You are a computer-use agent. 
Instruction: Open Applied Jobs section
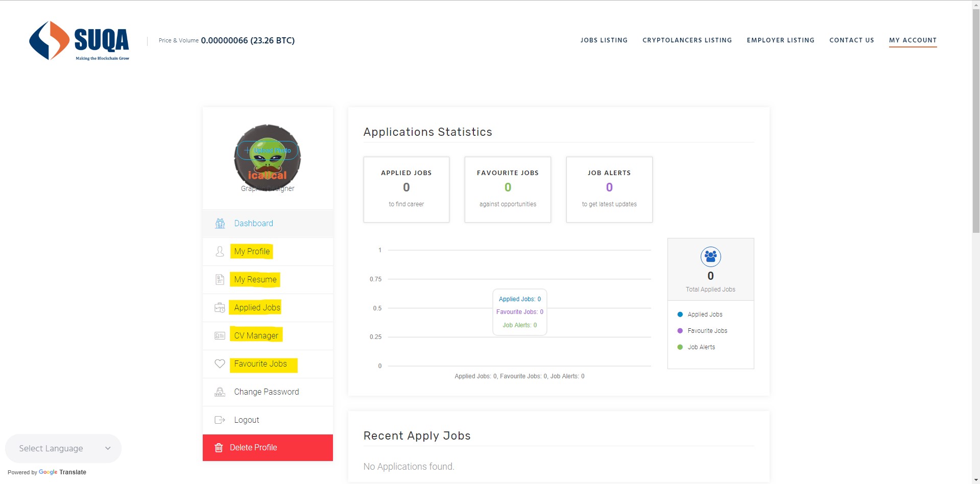click(268, 307)
